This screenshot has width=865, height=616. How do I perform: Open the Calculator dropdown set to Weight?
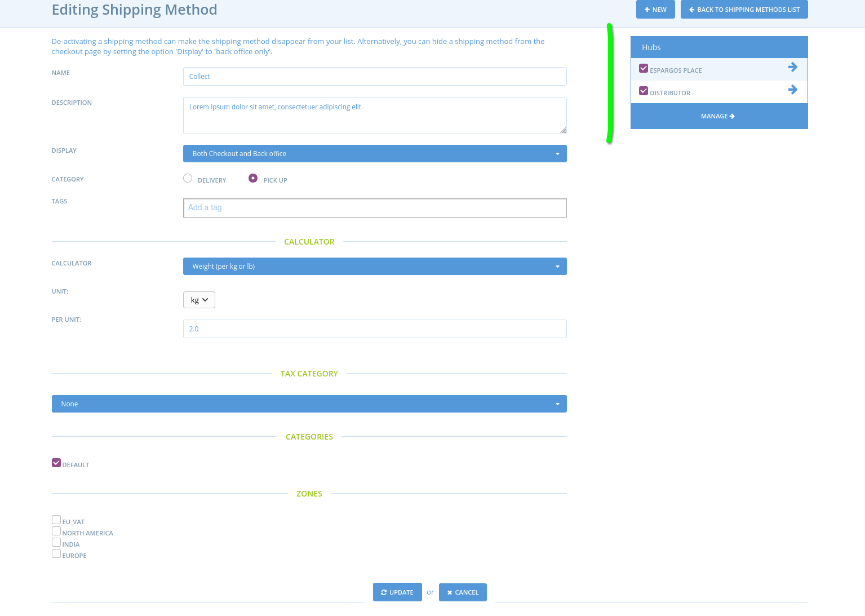(x=375, y=266)
